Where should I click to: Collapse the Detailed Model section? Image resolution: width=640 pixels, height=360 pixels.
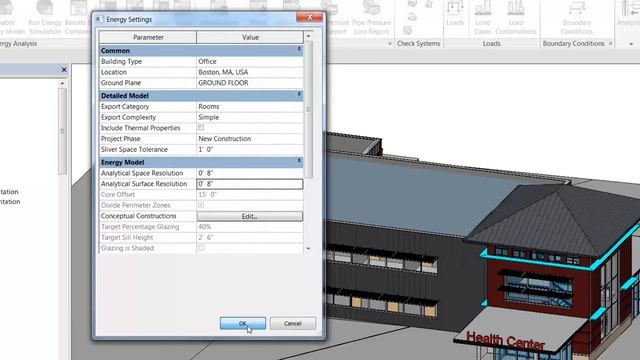pyautogui.click(x=299, y=94)
